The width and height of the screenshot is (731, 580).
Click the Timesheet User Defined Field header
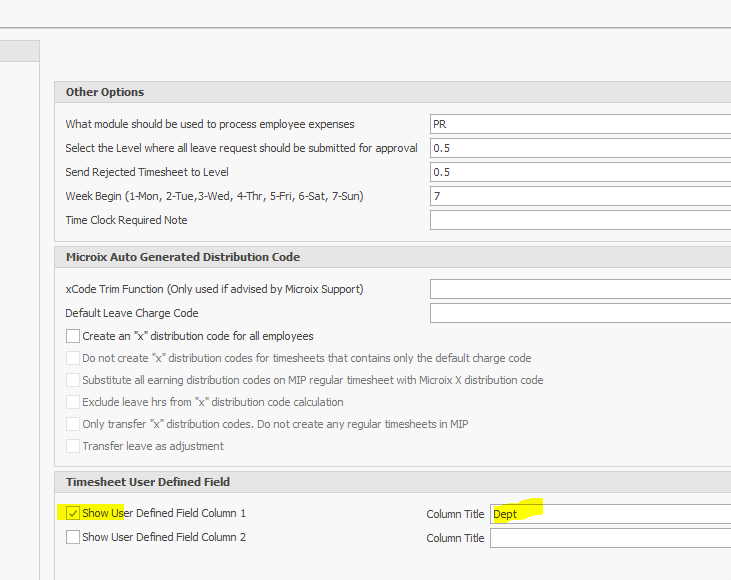[148, 482]
